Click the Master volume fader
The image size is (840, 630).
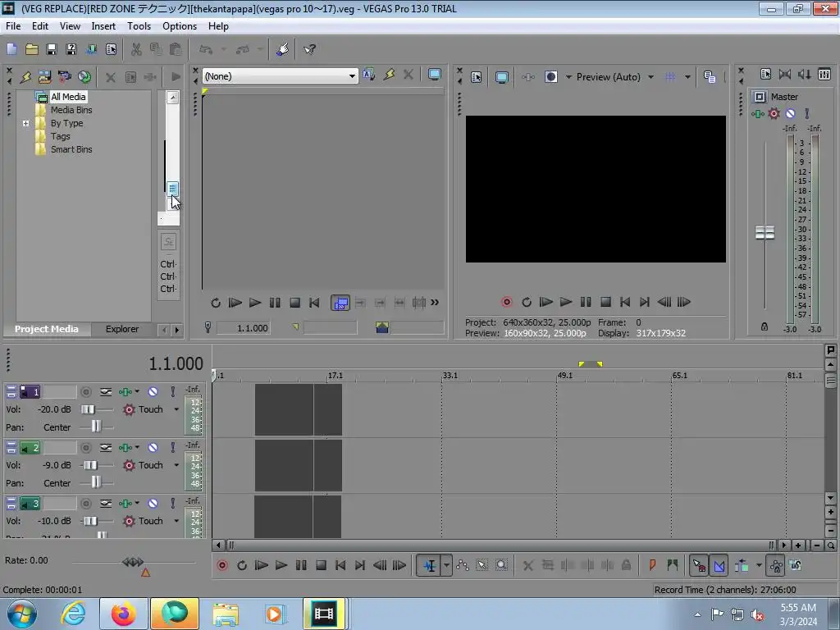[x=765, y=232]
